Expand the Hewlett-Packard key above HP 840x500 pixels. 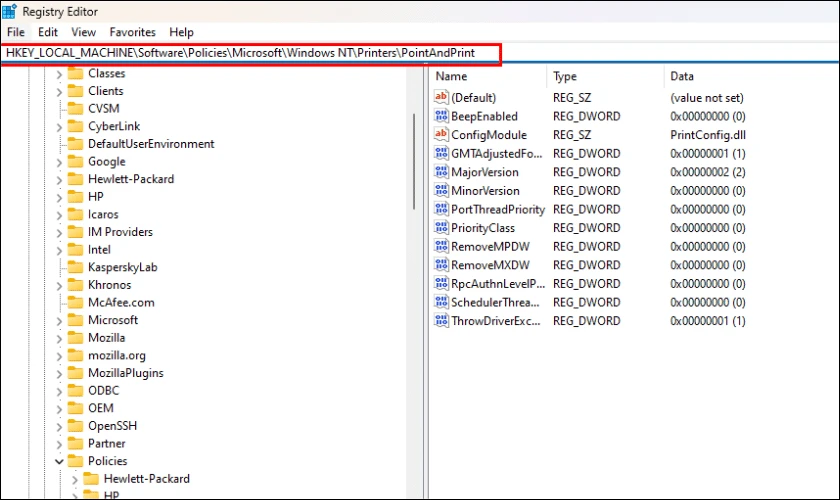click(x=59, y=180)
